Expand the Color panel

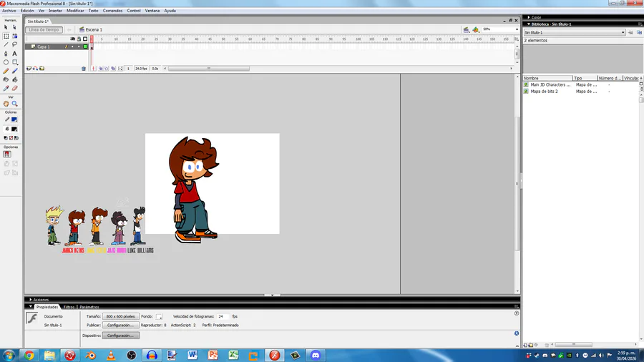[x=529, y=18]
